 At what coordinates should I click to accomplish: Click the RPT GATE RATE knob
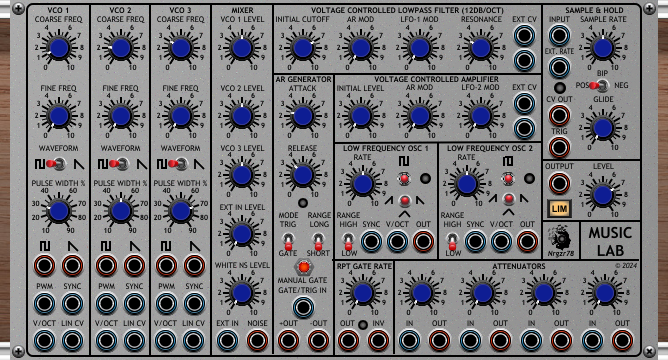[x=363, y=293]
